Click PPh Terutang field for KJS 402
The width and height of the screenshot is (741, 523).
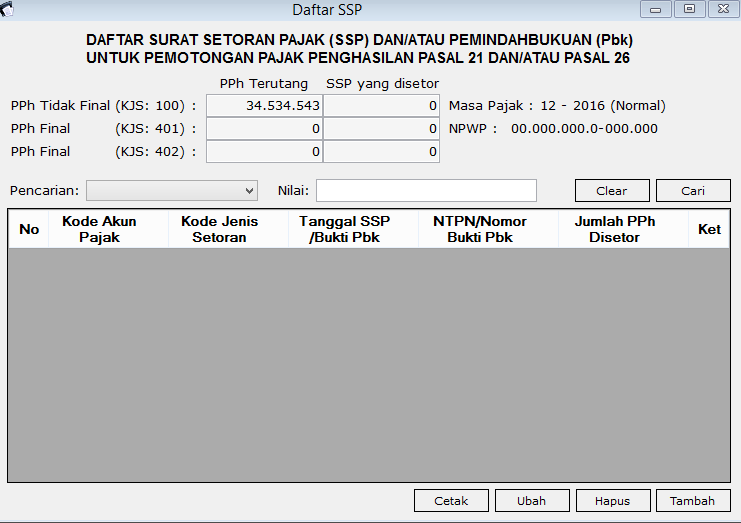(x=265, y=152)
